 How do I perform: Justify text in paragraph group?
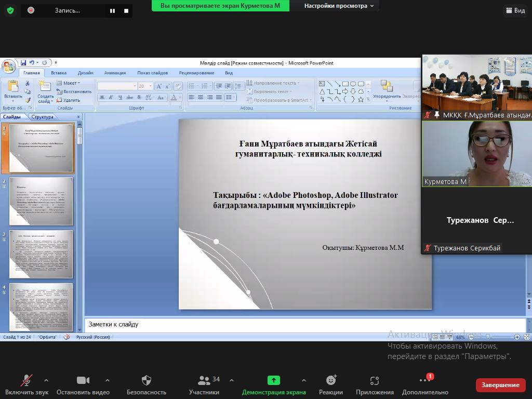219,97
